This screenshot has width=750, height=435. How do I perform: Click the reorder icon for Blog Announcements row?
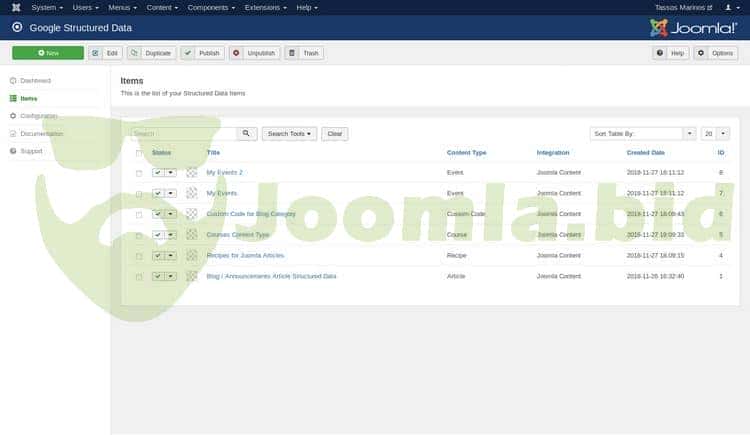[191, 276]
